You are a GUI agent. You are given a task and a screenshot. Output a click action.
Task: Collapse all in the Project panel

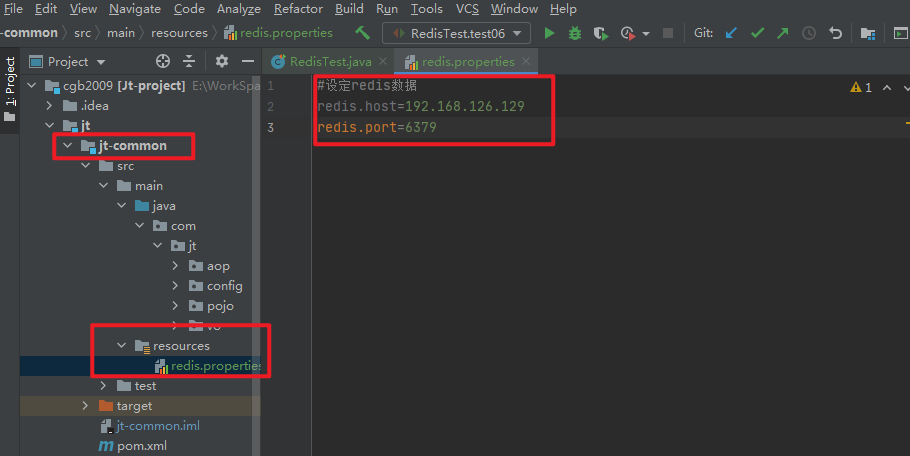click(x=189, y=61)
